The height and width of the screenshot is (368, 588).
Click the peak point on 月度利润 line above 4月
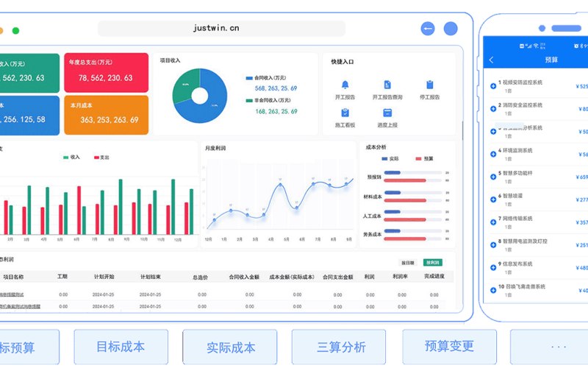(x=280, y=185)
